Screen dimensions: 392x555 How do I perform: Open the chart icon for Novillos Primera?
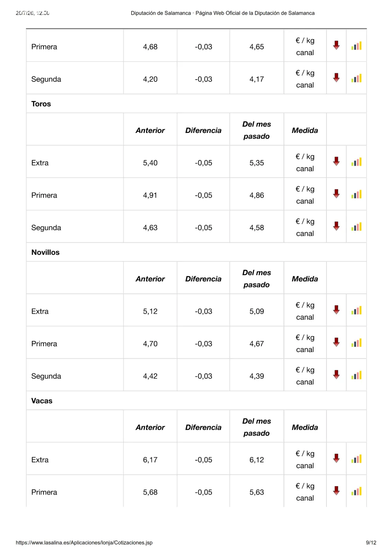[x=356, y=343]
